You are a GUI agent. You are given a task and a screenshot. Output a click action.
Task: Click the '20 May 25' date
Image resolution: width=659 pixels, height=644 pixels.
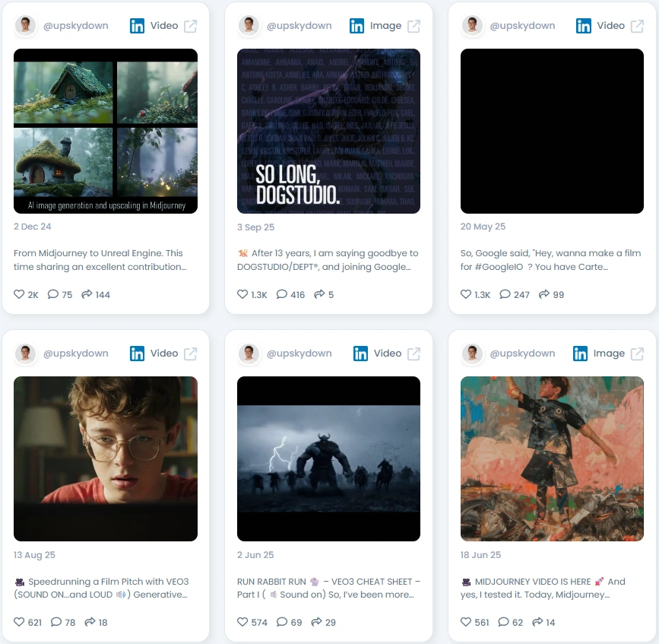[x=483, y=227]
